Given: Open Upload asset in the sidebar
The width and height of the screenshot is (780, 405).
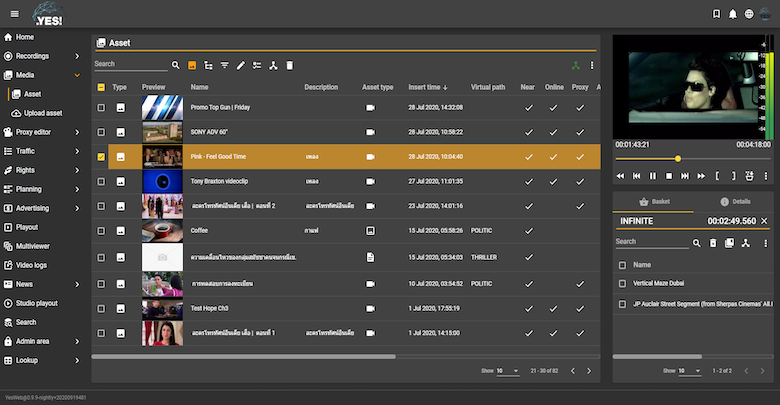Looking at the screenshot, I should 42,113.
